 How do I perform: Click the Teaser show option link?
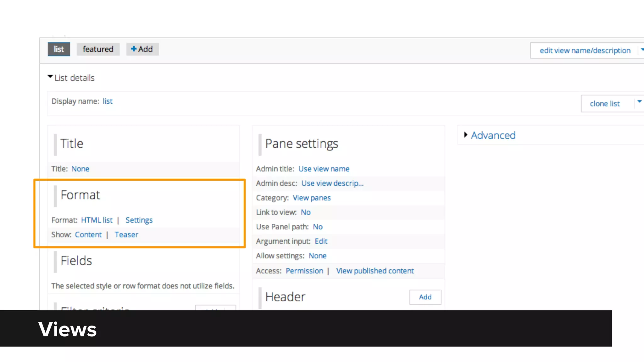point(126,234)
